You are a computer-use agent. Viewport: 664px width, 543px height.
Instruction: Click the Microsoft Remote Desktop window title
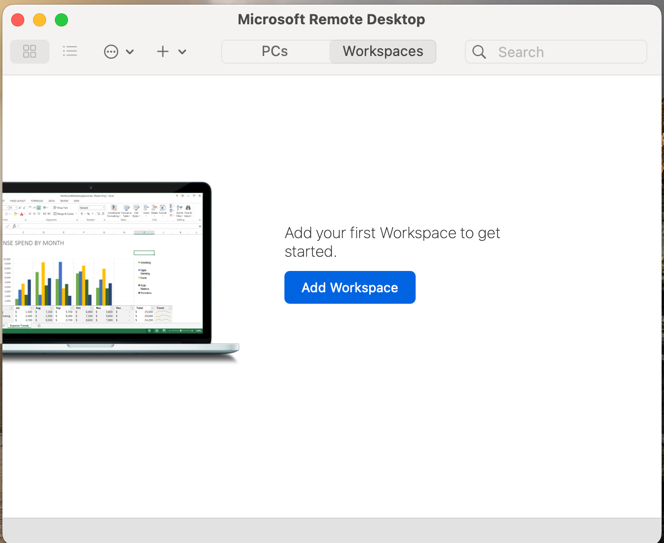[331, 19]
